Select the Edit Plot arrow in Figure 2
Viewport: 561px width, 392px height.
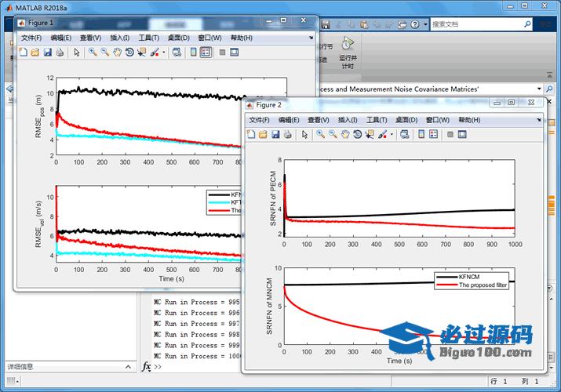303,134
